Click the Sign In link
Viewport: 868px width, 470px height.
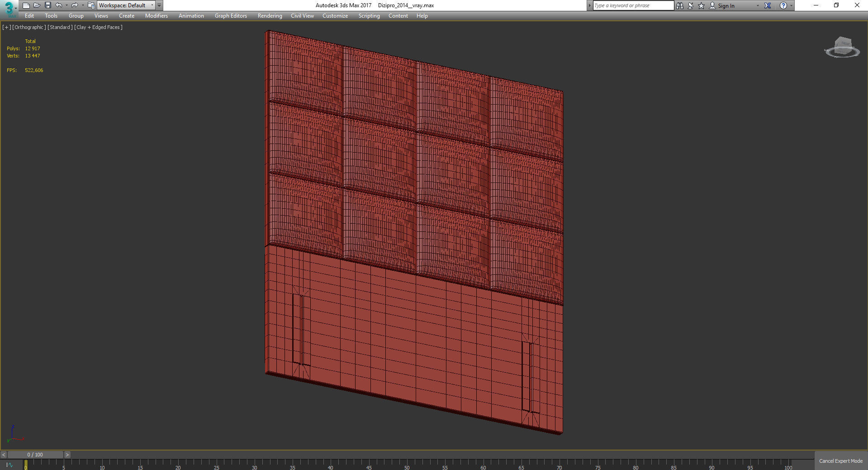tap(726, 6)
